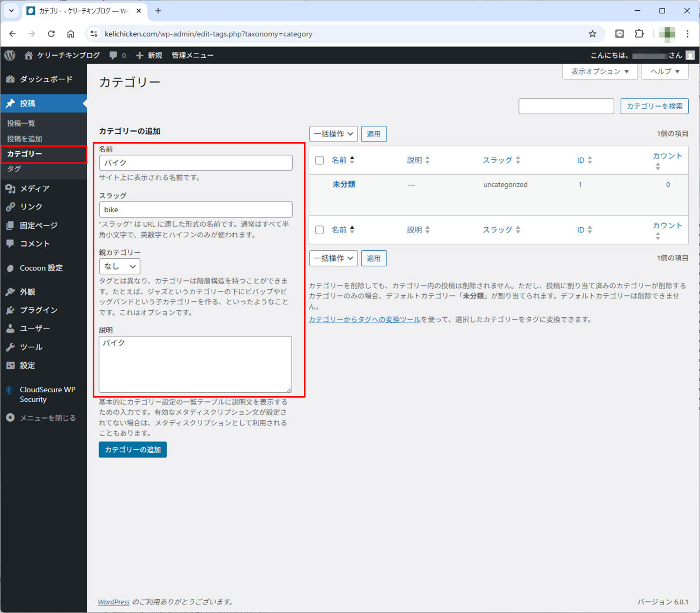Screen dimensions: 700x613
Task: Open the WordPress footer link
Action: pyautogui.click(x=114, y=602)
